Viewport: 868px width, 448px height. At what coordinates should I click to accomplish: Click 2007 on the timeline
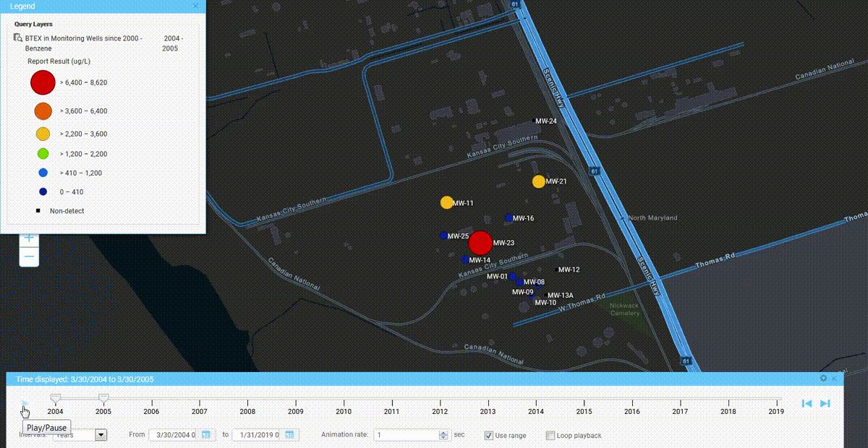200,411
